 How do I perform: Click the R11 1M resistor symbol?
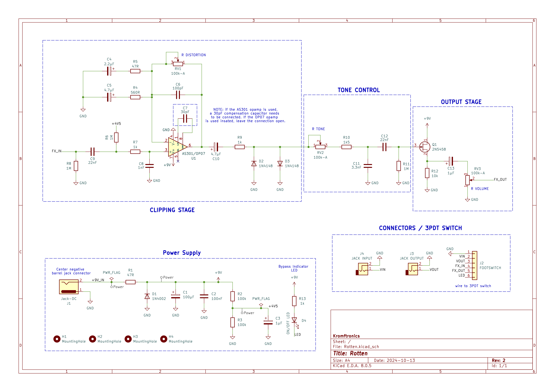click(399, 166)
